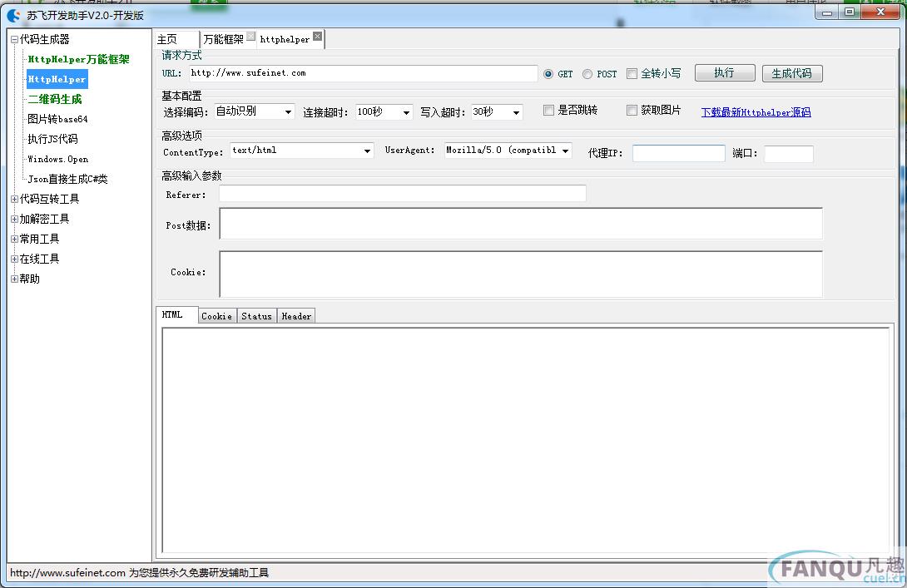This screenshot has width=907, height=588.
Task: Open the Status result tab
Action: pos(257,316)
